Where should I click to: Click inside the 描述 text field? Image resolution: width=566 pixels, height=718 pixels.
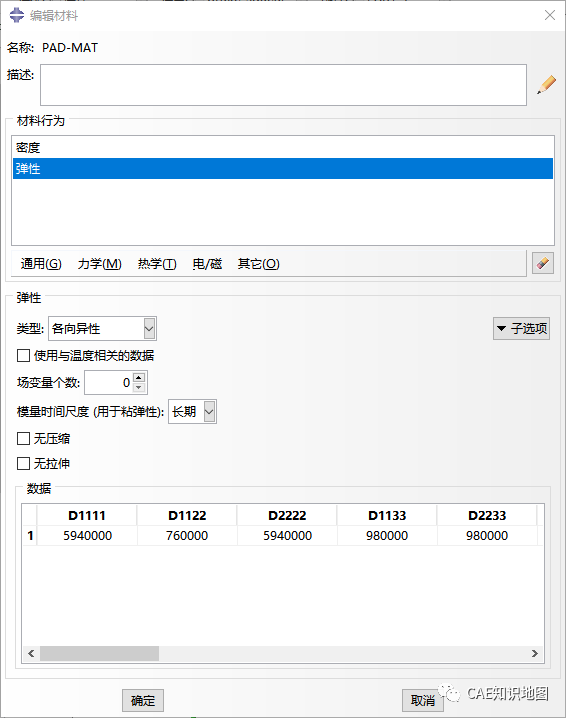[x=283, y=85]
